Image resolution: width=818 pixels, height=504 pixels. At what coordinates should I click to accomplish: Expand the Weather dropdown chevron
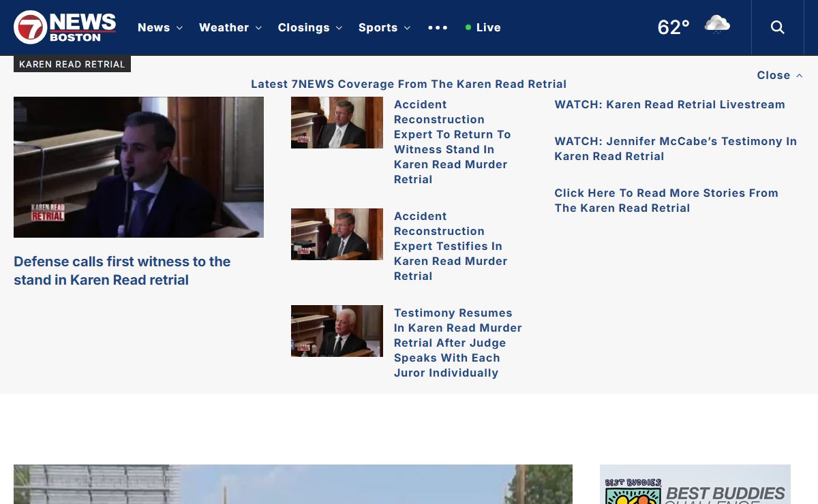pos(258,28)
